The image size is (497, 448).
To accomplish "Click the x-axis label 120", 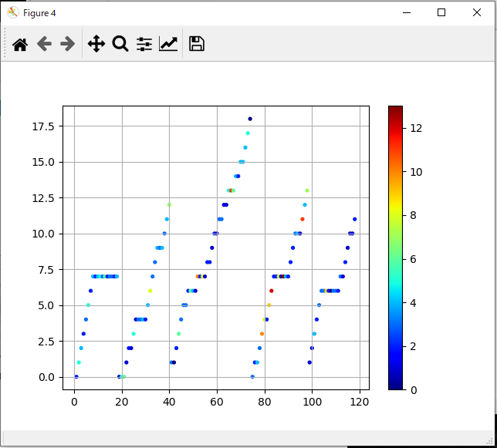I will (360, 402).
